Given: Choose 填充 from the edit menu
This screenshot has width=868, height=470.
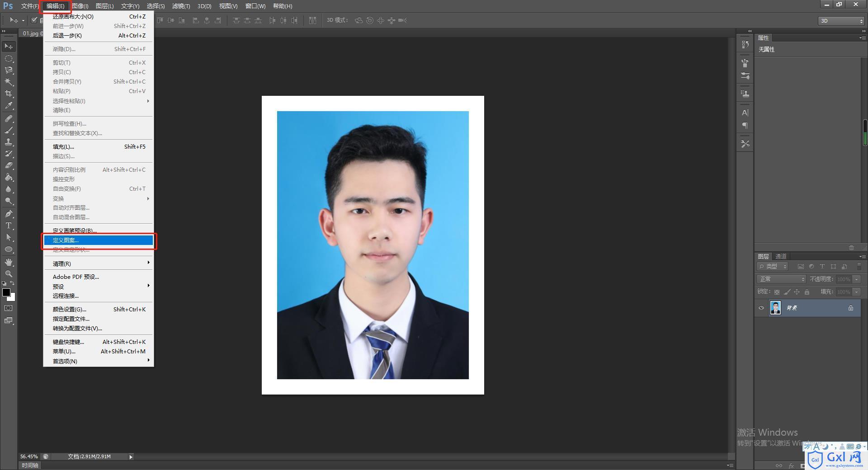Looking at the screenshot, I should [99, 147].
